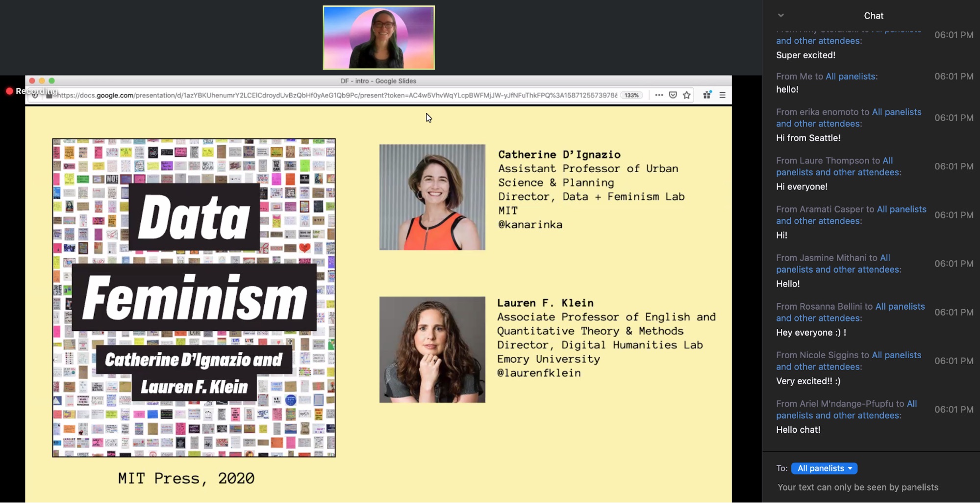Click the 'Hello chat!' message
Image resolution: width=980 pixels, height=503 pixels.
pos(798,429)
